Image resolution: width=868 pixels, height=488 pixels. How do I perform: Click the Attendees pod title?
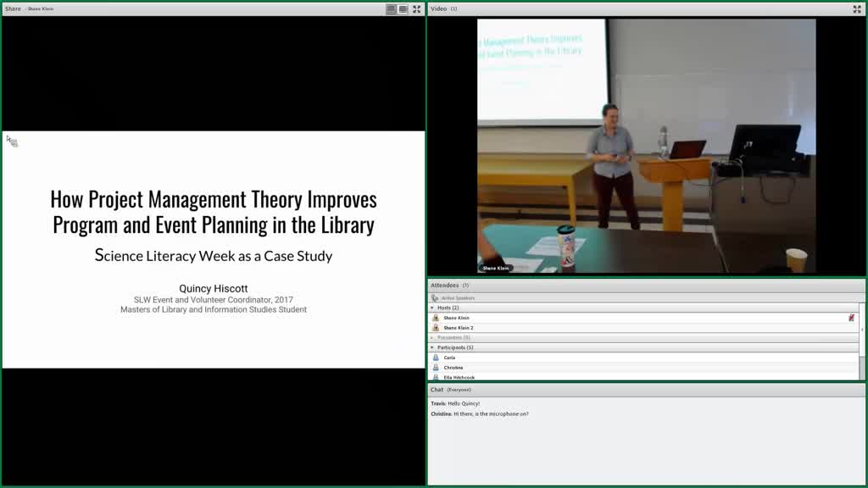coord(444,286)
